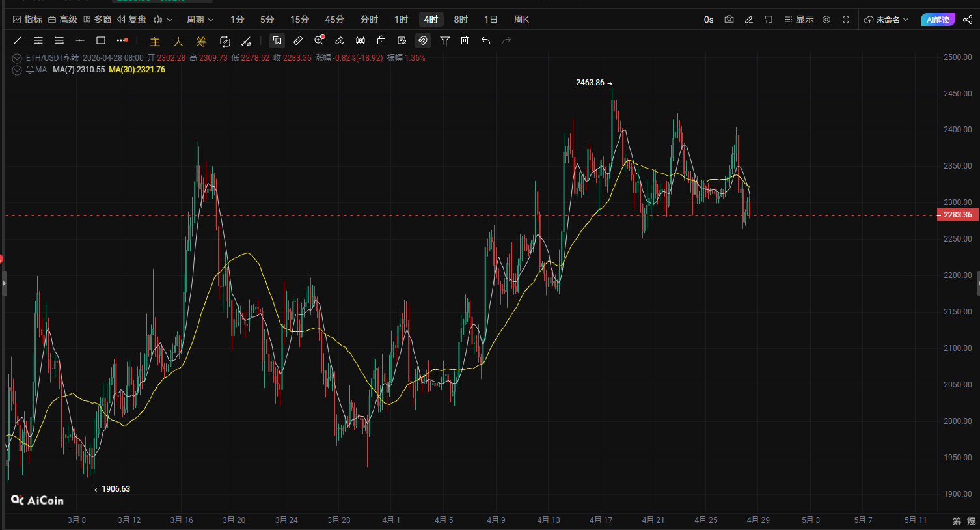Click the line-with-sparkles drawing tool icon
980x530 pixels.
[246, 41]
